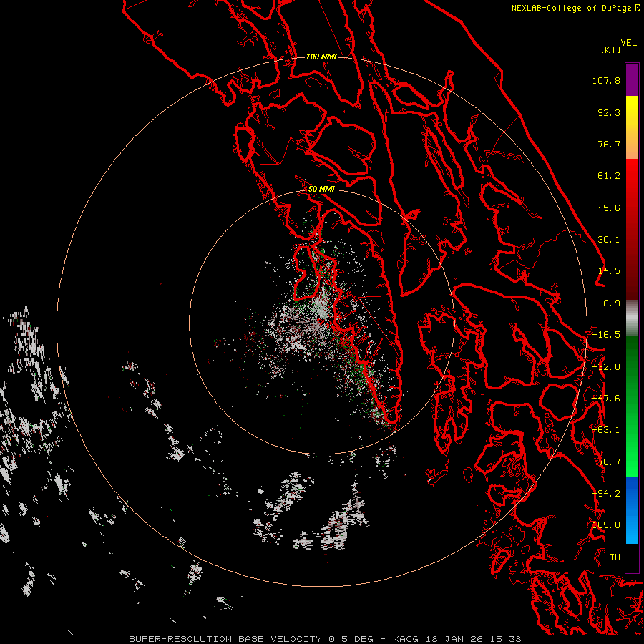Viewport: 644px width, 644px height.
Task: Click the -78.7 velocity scale value
Action: (606, 462)
